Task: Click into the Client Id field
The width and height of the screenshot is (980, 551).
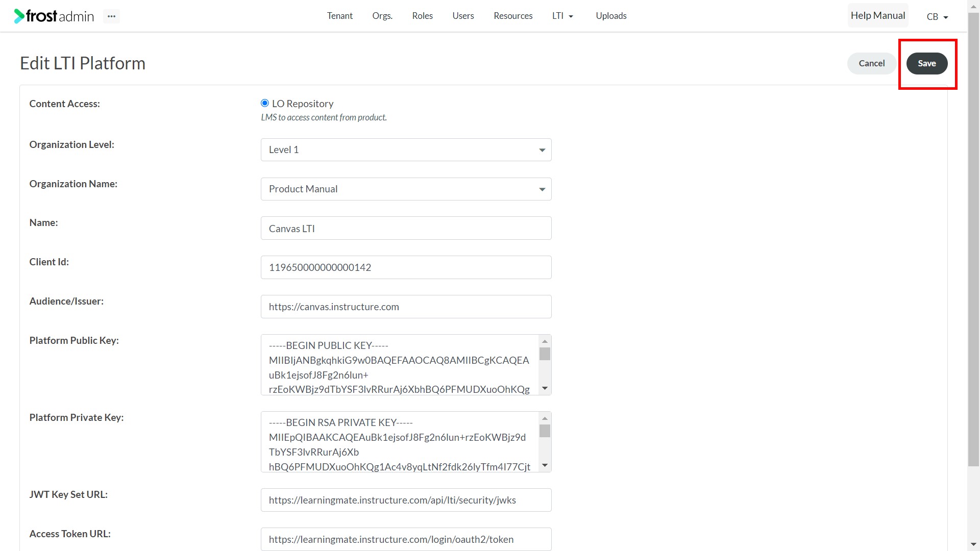Action: click(406, 267)
